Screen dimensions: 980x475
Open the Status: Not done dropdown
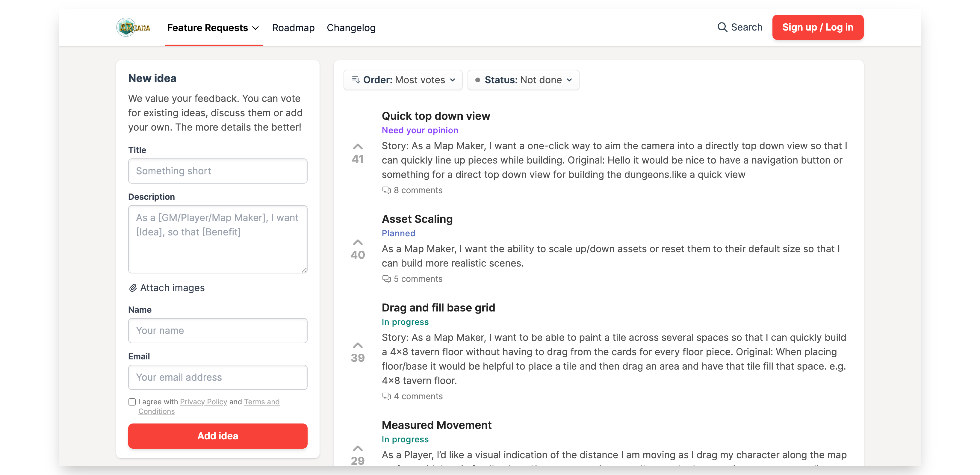tap(524, 80)
